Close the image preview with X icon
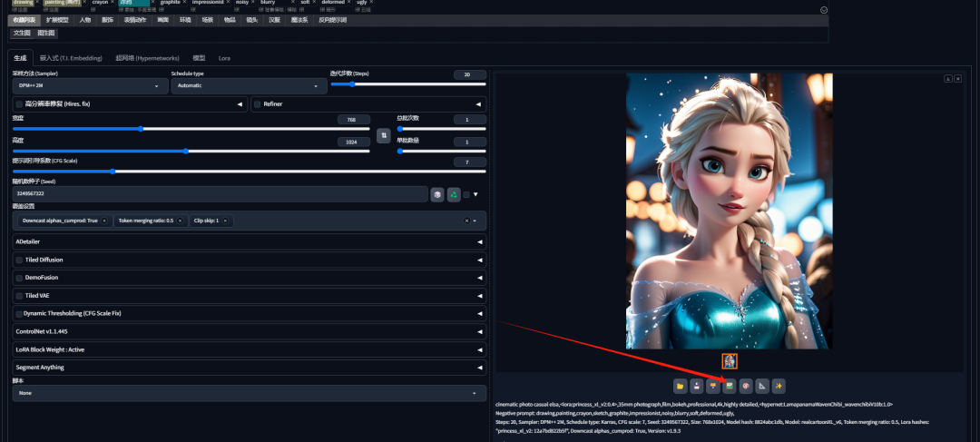 click(x=957, y=79)
